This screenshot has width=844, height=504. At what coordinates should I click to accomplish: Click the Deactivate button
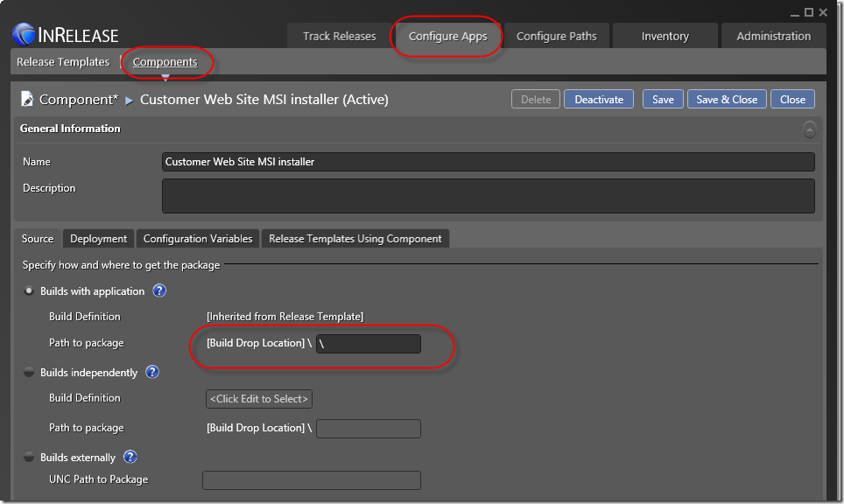click(599, 100)
